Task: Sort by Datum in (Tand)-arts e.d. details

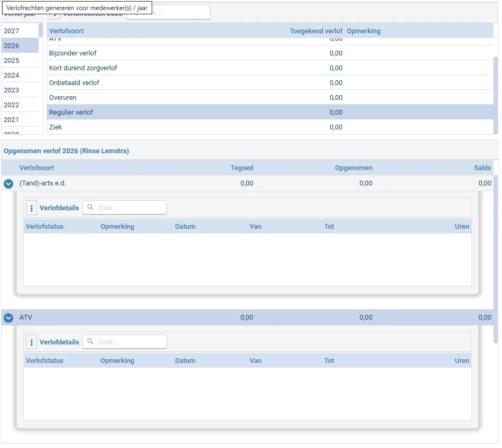Action: click(185, 227)
